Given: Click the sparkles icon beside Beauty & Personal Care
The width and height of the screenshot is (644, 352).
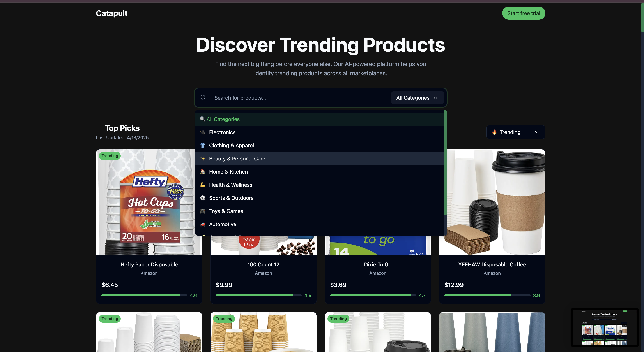Looking at the screenshot, I should coord(202,159).
